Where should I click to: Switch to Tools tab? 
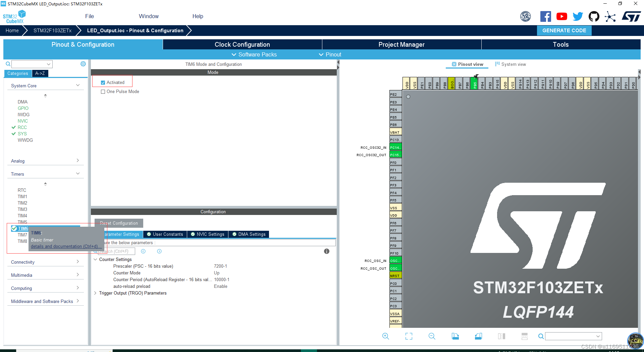(561, 44)
